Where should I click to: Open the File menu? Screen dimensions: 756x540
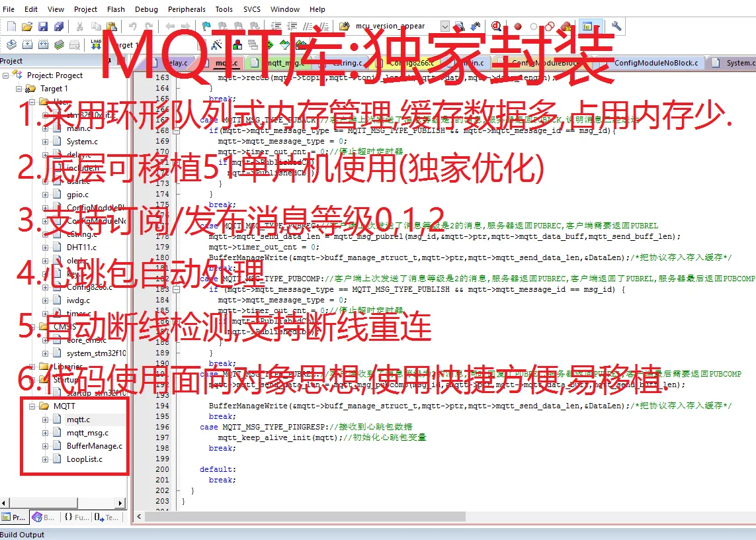click(9, 9)
